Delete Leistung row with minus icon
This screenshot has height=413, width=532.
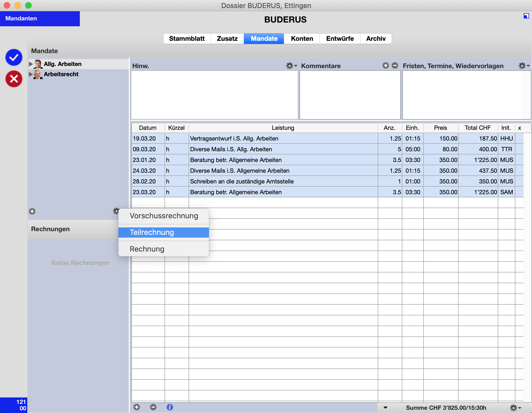[153, 407]
